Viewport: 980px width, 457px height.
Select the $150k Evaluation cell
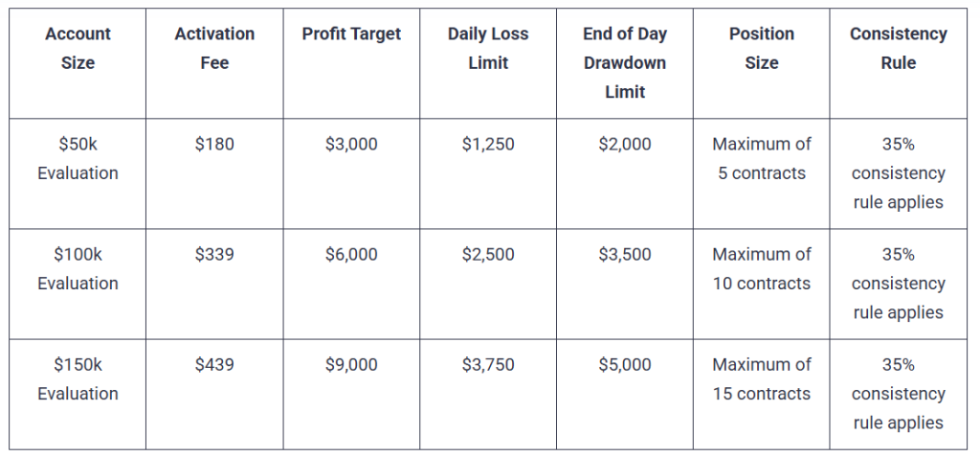click(x=78, y=379)
